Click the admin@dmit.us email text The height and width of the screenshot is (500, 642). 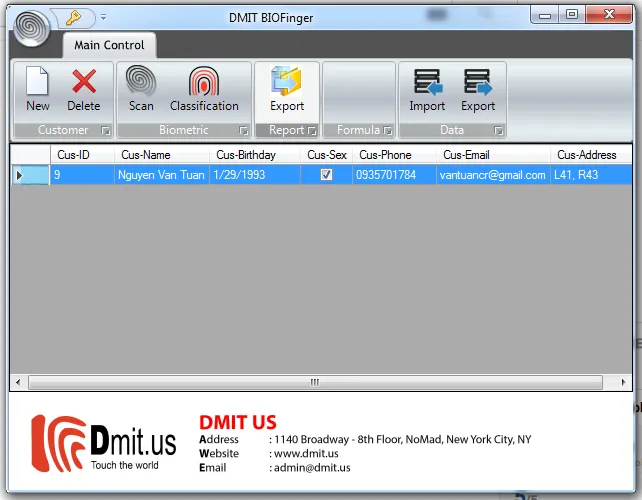(x=312, y=468)
